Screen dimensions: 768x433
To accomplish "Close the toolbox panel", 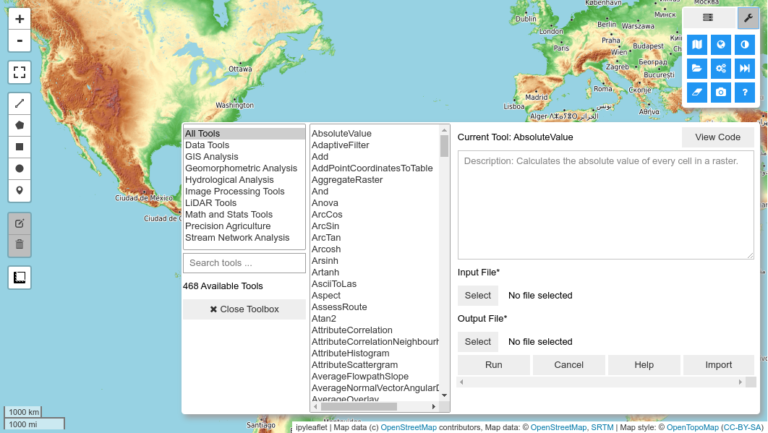I will (244, 309).
